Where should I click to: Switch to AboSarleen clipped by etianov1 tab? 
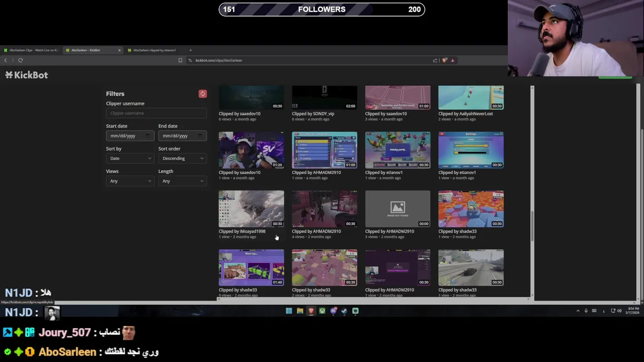point(154,50)
